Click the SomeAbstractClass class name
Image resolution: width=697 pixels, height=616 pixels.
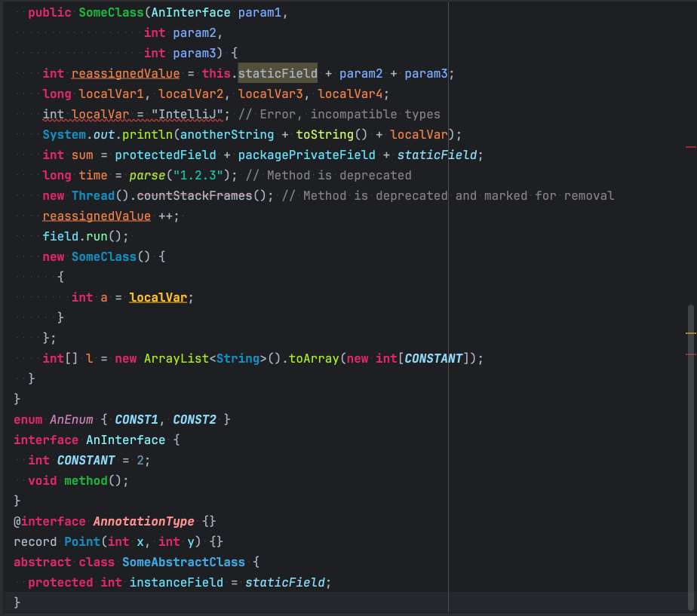(183, 562)
